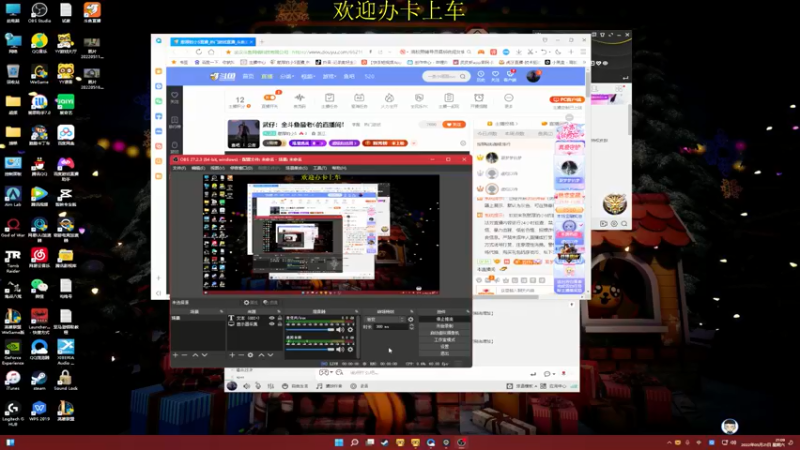The image size is (800, 450).
Task: Move selected source down with arrow
Action: (270, 355)
